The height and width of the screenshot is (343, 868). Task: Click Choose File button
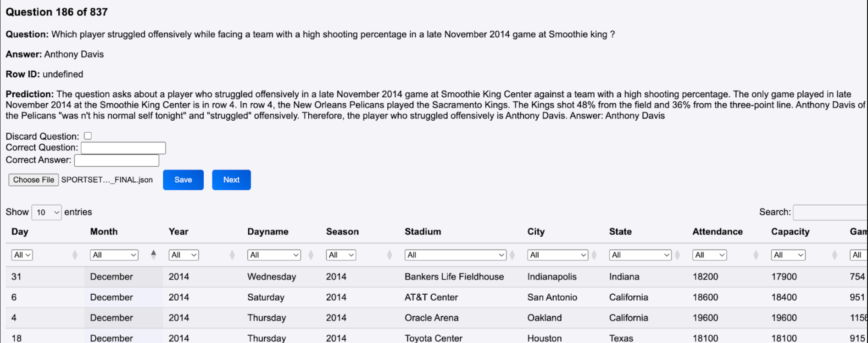click(x=33, y=180)
